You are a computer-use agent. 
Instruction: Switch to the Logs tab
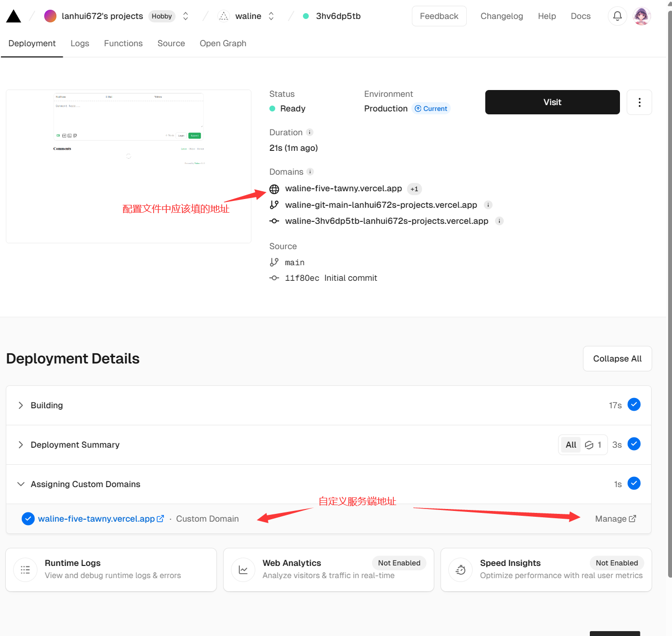[x=80, y=43]
